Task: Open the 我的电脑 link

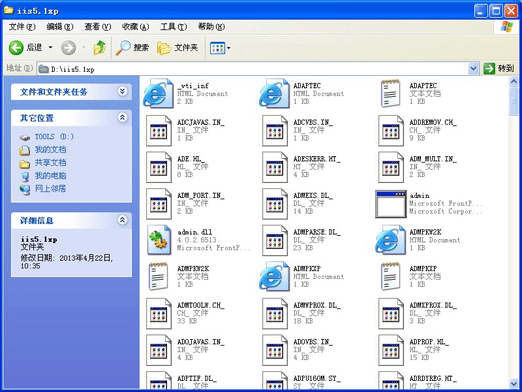Action: [x=50, y=176]
